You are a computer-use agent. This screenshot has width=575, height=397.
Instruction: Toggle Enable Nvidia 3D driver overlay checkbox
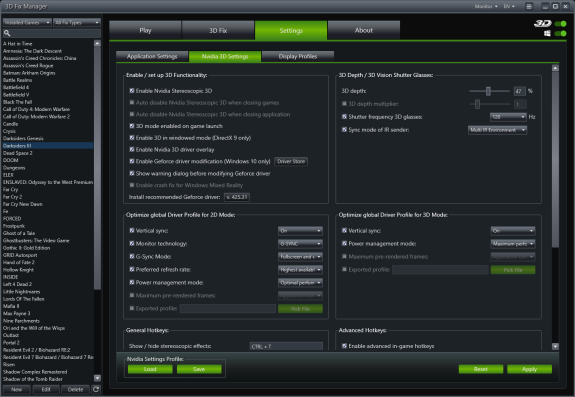pyautogui.click(x=132, y=149)
